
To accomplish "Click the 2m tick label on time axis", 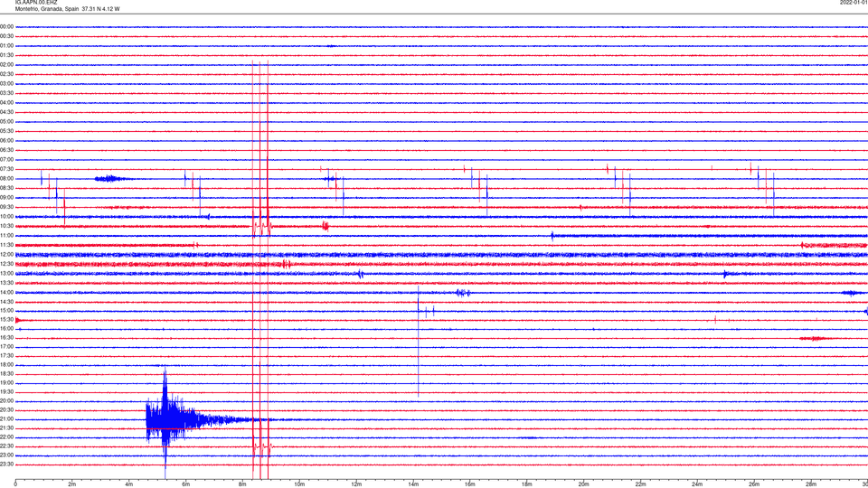I will tap(72, 484).
